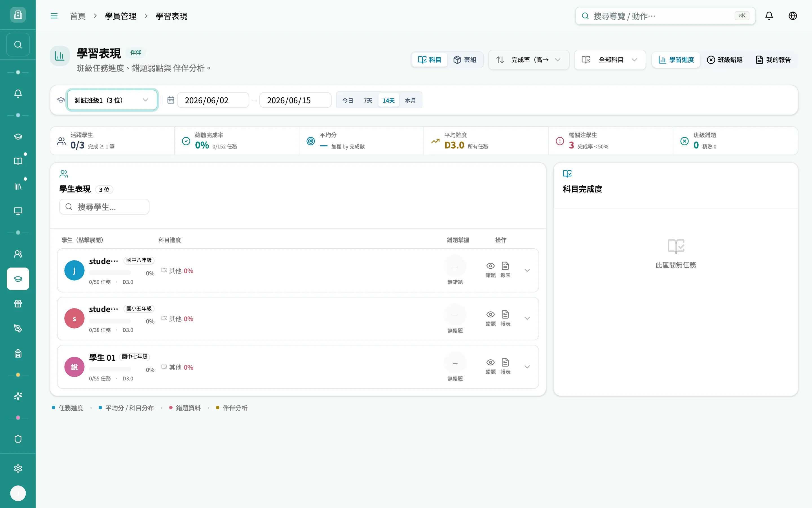Open sidebar bell notifications icon
The height and width of the screenshot is (508, 812).
pyautogui.click(x=18, y=94)
